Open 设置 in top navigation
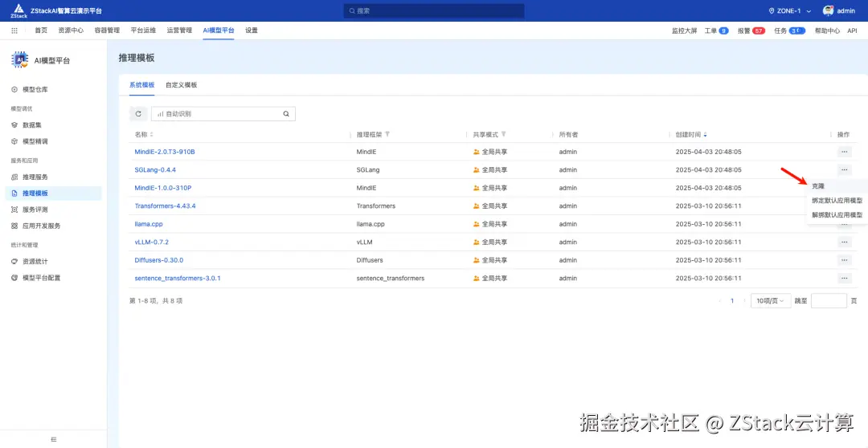This screenshot has width=868, height=448. (x=252, y=31)
